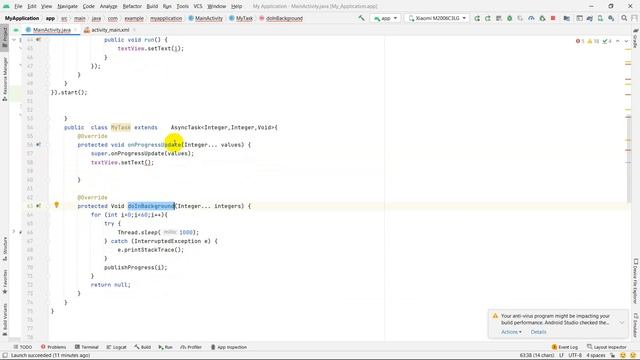Open the LF line separator selector
The width and height of the screenshot is (640, 360).
pos(561,355)
